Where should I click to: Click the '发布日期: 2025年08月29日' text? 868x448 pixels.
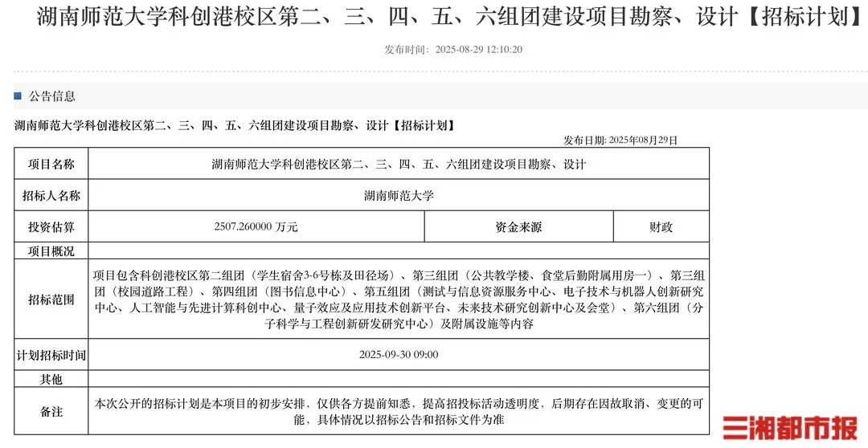pos(620,140)
